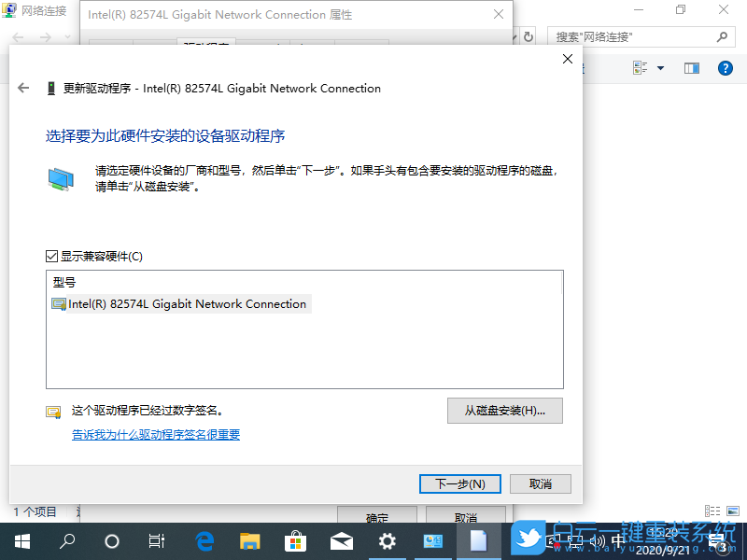
Task: Uncheck the 显示兼容硬件(C) checkbox
Action: 51,255
